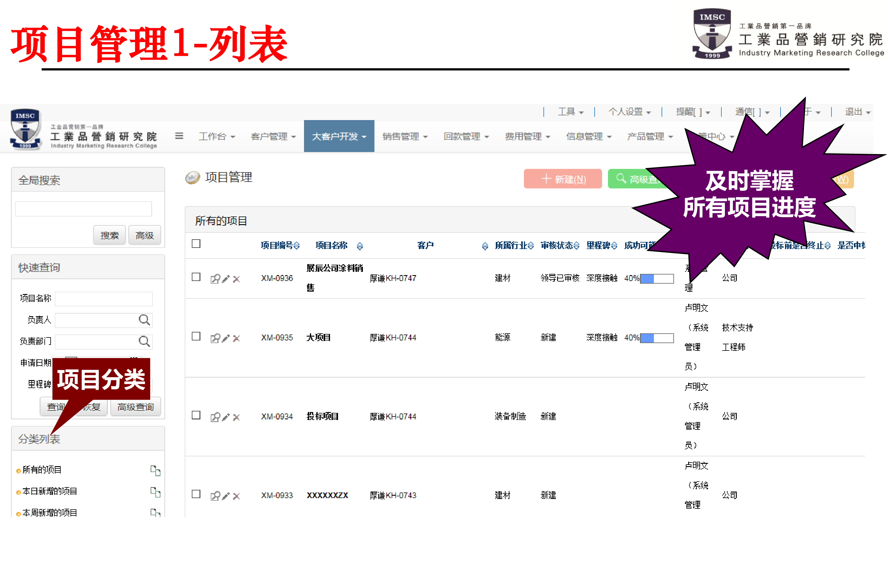Check select-all box in table header

coord(196,244)
